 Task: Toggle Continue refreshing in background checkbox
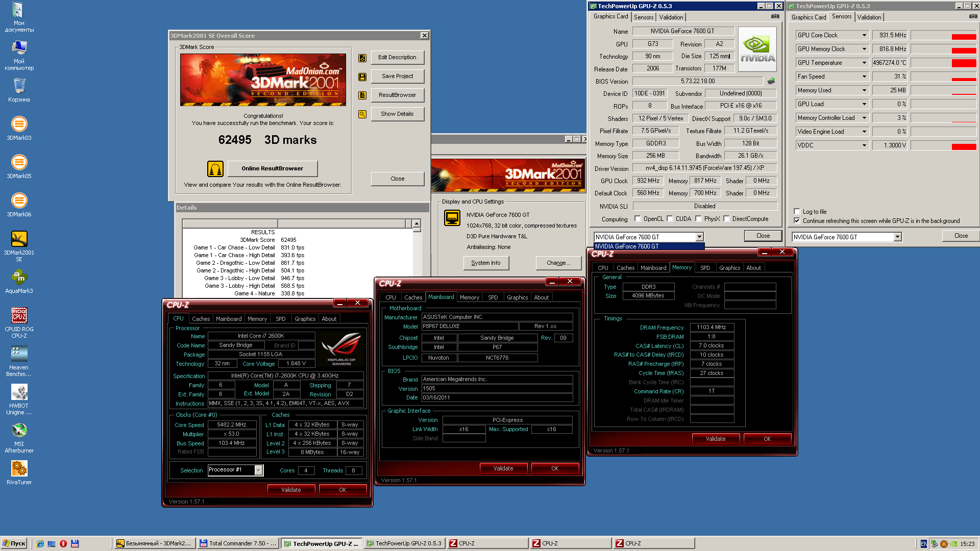tap(797, 220)
